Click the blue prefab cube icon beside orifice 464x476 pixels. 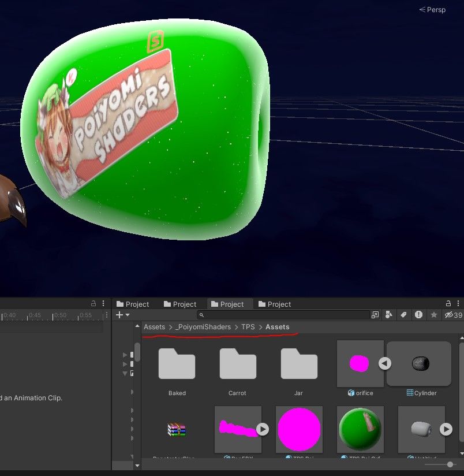point(351,393)
